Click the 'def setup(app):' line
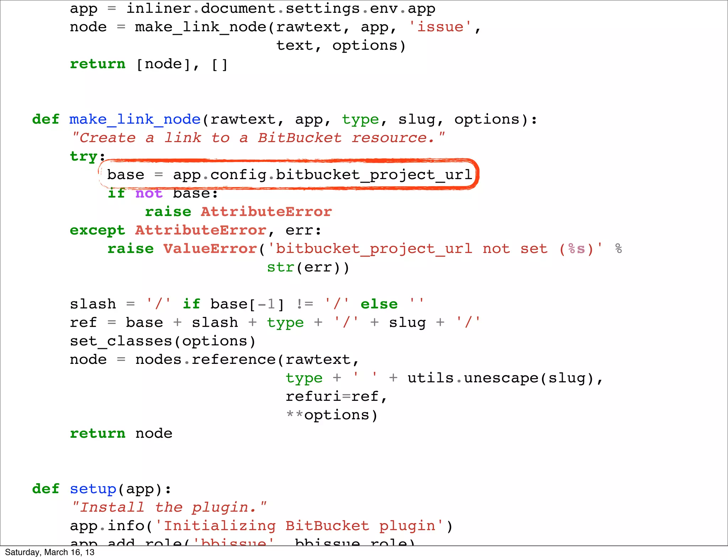728x560 pixels. [x=102, y=489]
